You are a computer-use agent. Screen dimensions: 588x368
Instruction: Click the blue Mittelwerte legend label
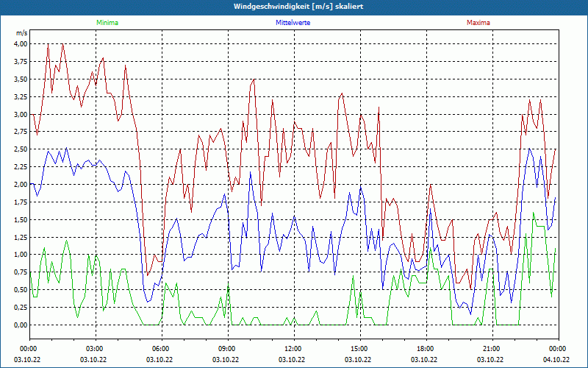[293, 23]
